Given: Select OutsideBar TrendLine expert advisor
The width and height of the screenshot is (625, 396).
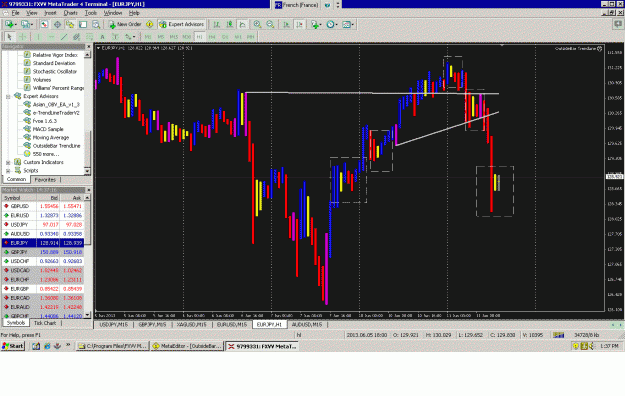Looking at the screenshot, I should pos(56,146).
